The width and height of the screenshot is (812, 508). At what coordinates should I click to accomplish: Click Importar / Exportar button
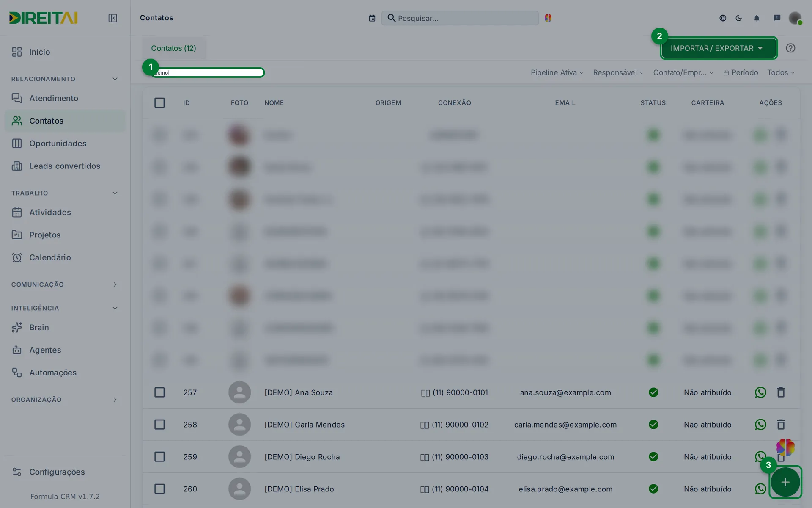pos(719,48)
